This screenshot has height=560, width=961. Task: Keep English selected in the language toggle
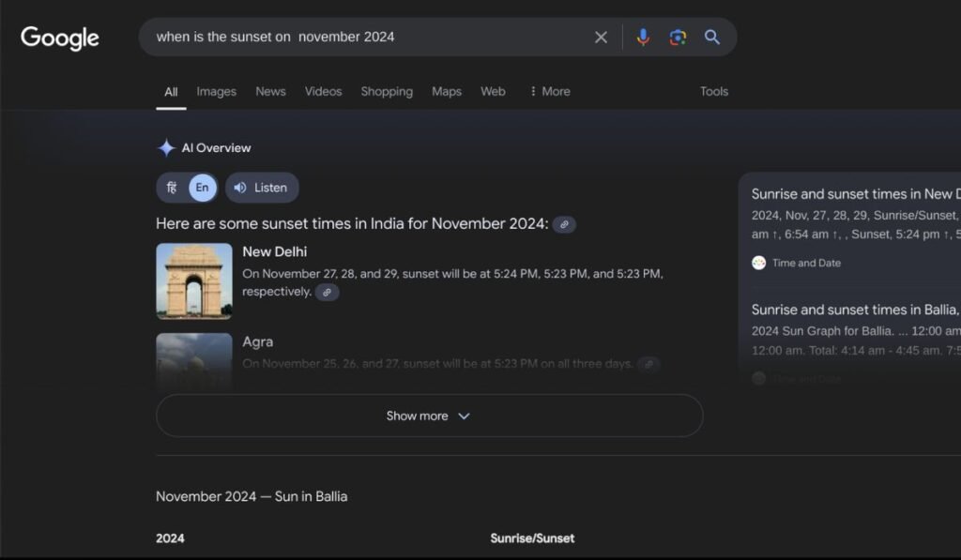[201, 187]
